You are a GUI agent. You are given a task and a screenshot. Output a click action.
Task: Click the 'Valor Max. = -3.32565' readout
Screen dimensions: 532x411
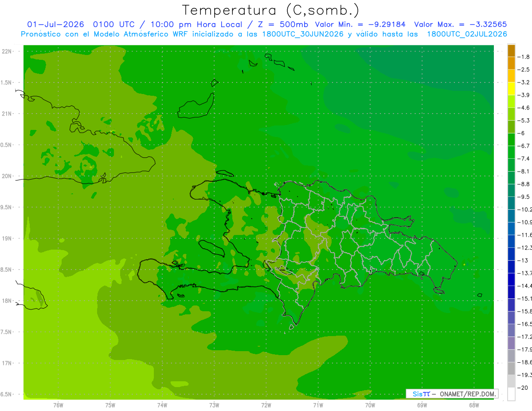pyautogui.click(x=460, y=24)
